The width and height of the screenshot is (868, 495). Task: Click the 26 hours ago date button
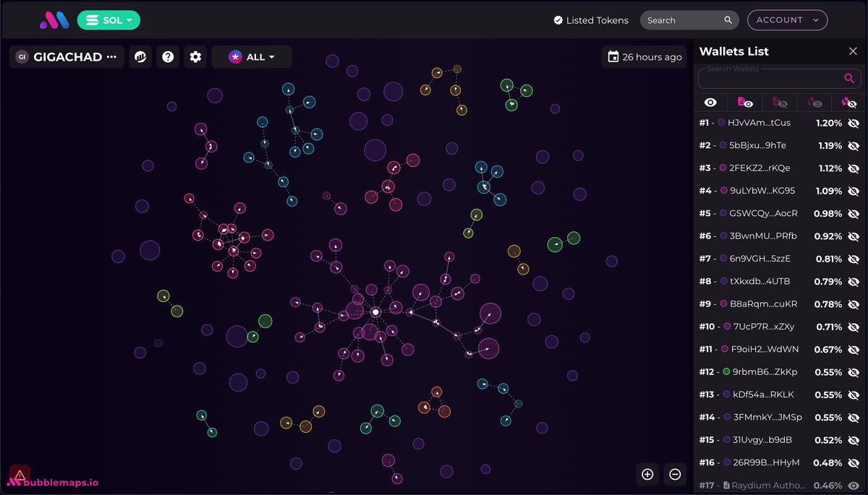pyautogui.click(x=644, y=56)
